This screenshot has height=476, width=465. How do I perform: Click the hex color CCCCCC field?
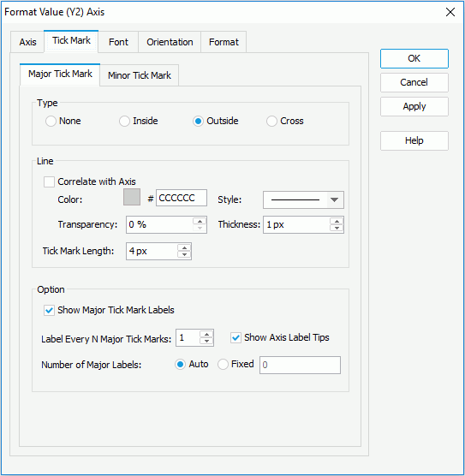tap(182, 198)
